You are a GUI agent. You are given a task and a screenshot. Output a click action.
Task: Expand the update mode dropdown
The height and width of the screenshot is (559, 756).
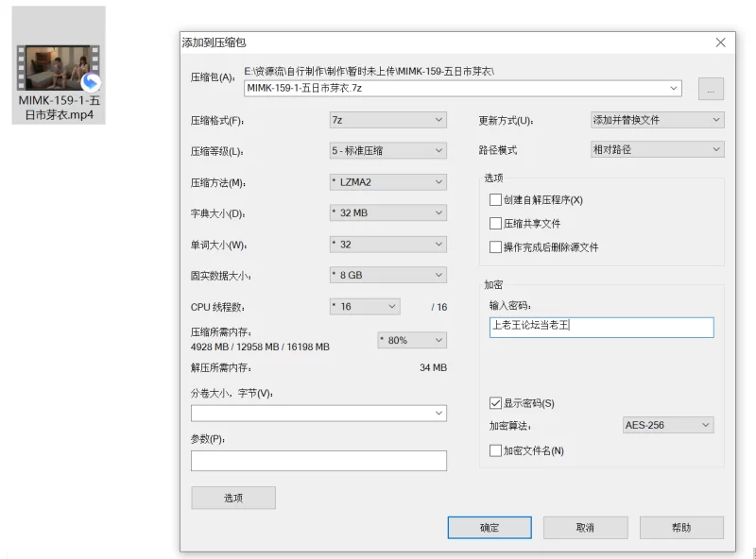[x=657, y=120]
